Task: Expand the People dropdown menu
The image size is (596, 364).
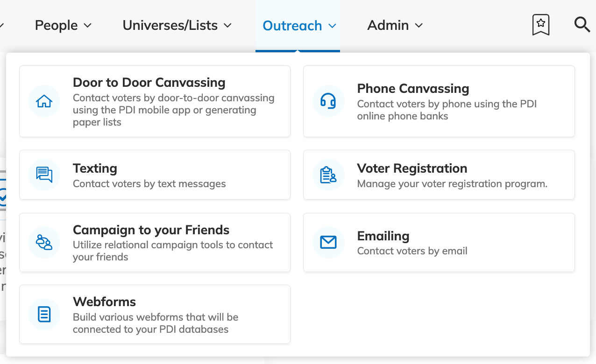Action: coord(63,25)
